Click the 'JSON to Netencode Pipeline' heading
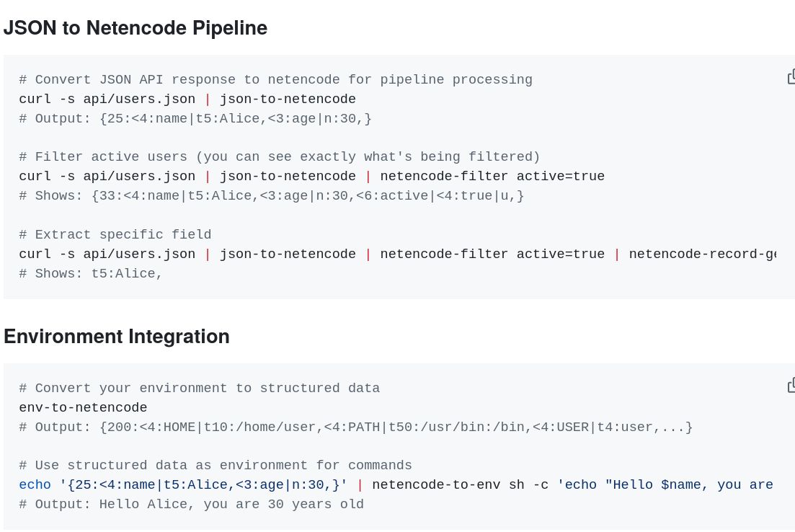Screen dimensions: 795x532 pyautogui.click(x=135, y=27)
